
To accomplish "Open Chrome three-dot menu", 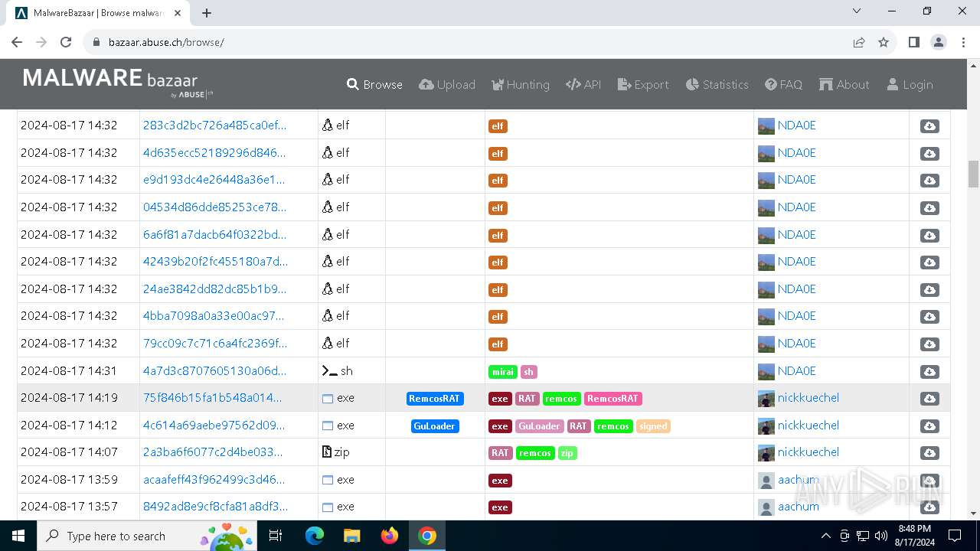I will click(963, 42).
